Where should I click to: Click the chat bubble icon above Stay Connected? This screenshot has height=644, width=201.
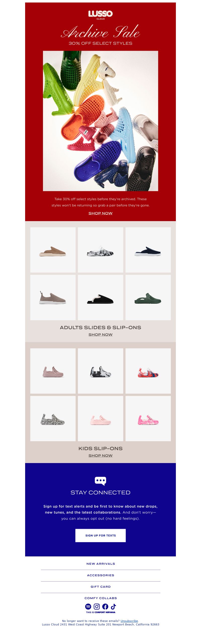point(100,481)
